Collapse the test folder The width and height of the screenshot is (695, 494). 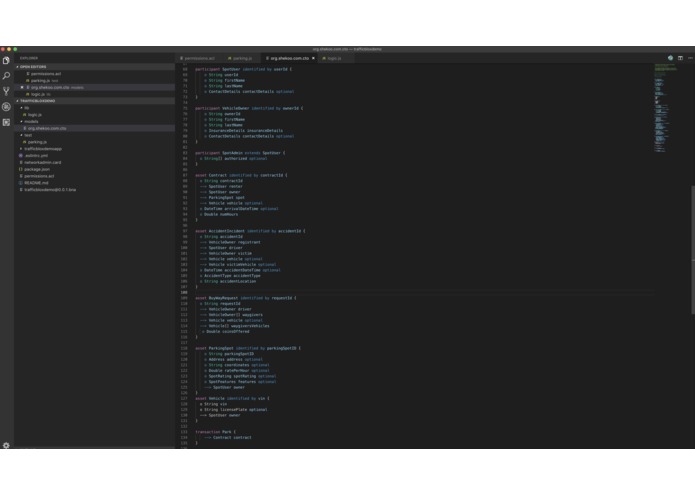click(26, 135)
